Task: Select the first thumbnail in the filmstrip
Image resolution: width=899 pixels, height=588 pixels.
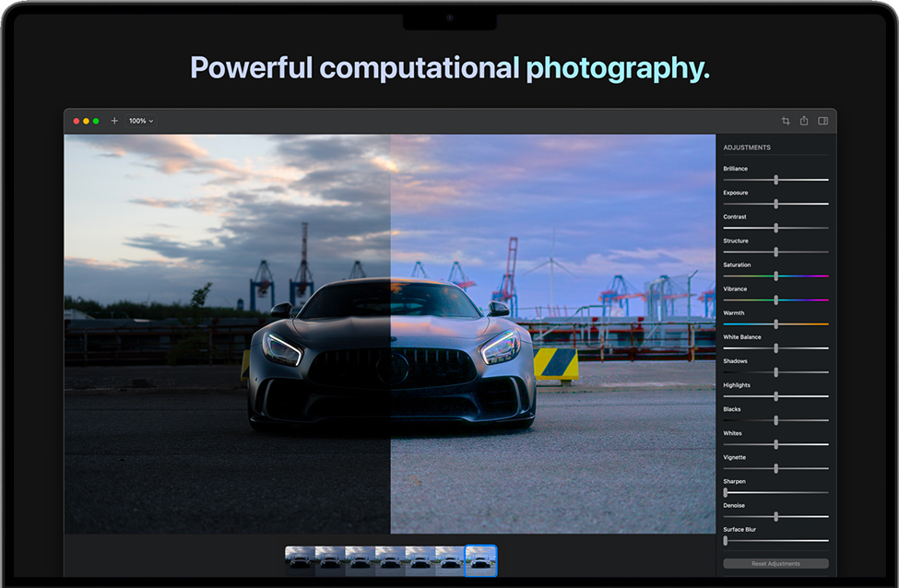Action: pos(300,560)
